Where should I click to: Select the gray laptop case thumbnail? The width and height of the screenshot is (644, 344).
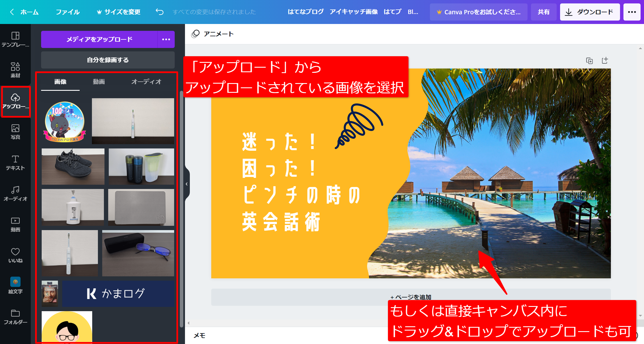pos(141,208)
